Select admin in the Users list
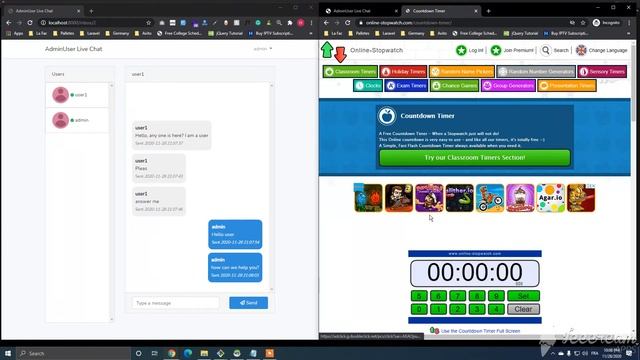Viewport: 640px width, 360px height. click(x=78, y=120)
